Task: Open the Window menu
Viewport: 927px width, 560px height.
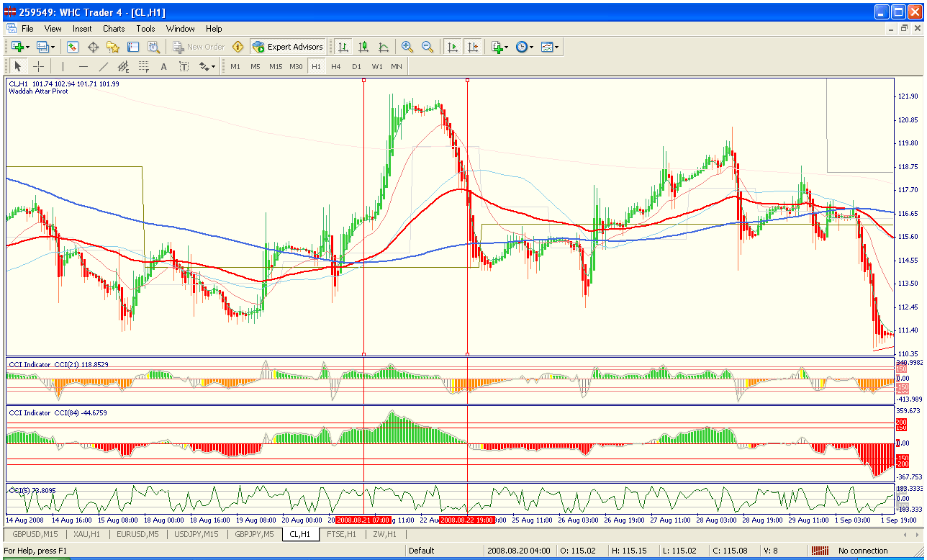Action: click(180, 29)
